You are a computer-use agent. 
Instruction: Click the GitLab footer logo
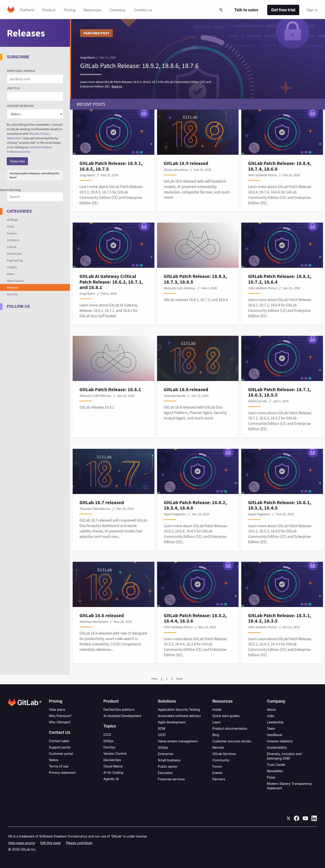25,702
